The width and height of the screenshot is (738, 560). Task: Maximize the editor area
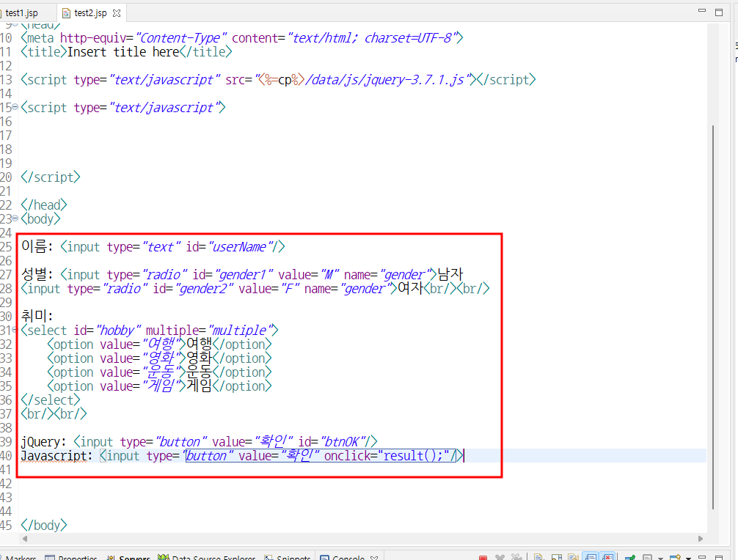pyautogui.click(x=719, y=12)
